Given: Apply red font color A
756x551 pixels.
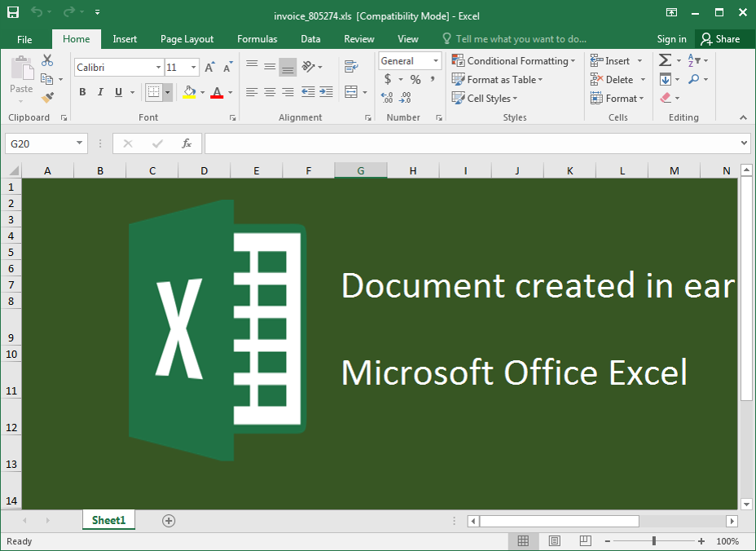Looking at the screenshot, I should [217, 92].
